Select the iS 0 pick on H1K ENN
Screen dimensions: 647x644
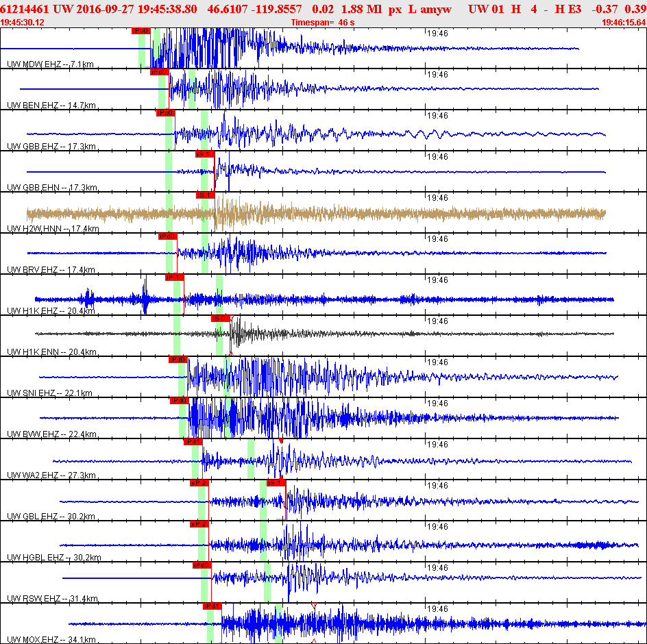tap(220, 319)
